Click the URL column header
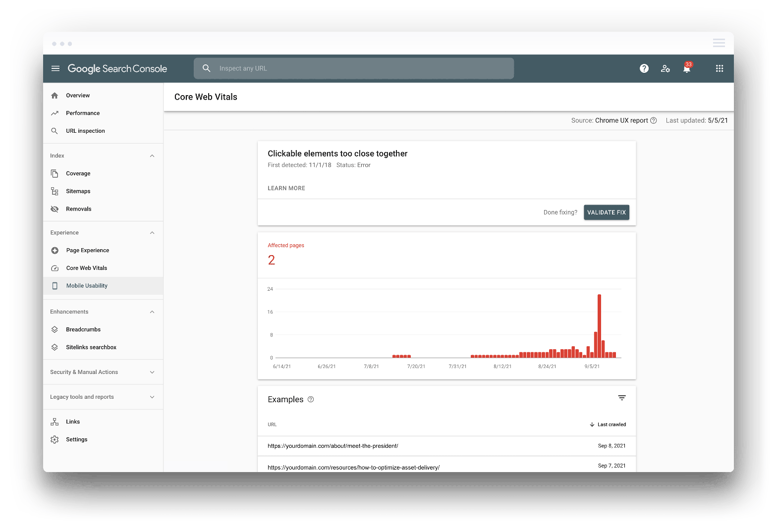 [x=272, y=425]
